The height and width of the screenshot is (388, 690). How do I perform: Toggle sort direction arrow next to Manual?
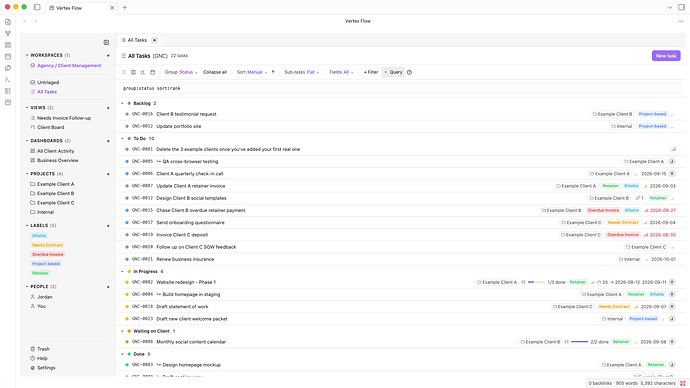(x=273, y=72)
